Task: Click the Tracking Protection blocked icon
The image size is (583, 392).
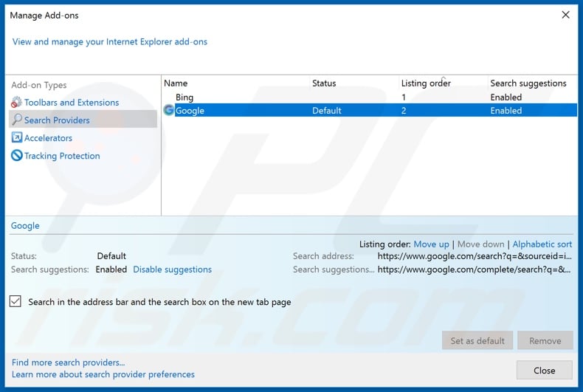Action: [x=17, y=156]
